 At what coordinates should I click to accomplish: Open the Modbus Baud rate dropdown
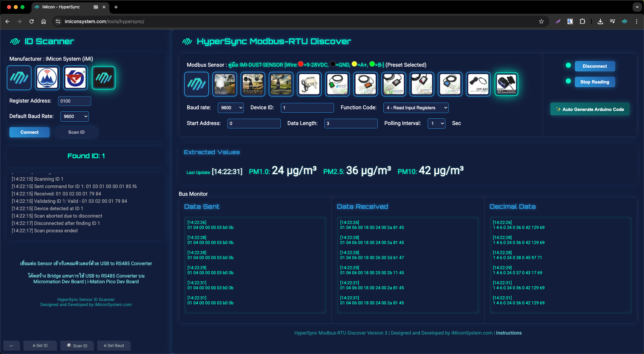[231, 108]
